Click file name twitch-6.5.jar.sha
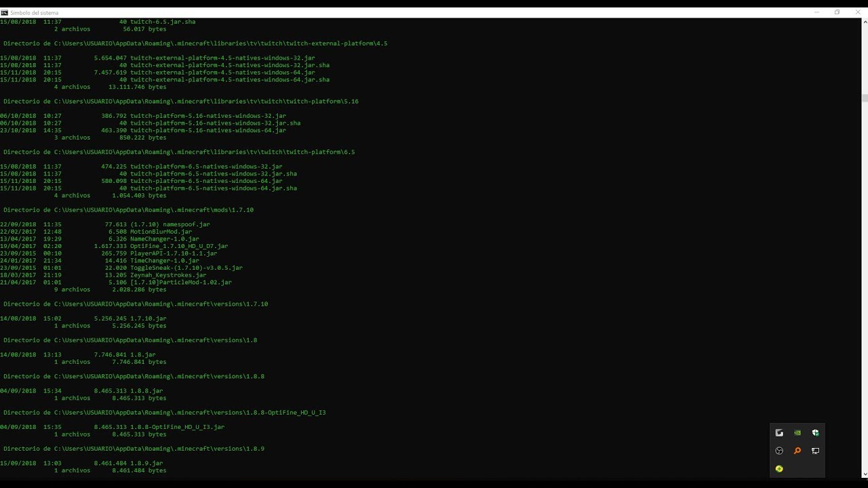Screen dimensions: 868x488 pos(163,22)
